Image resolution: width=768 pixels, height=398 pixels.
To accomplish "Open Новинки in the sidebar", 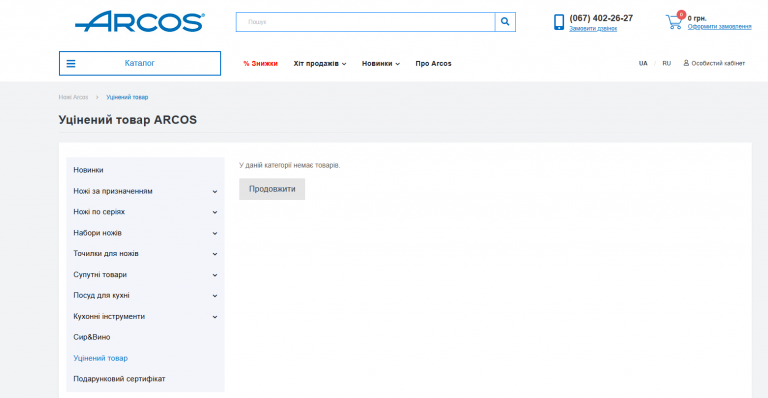I will pyautogui.click(x=88, y=170).
